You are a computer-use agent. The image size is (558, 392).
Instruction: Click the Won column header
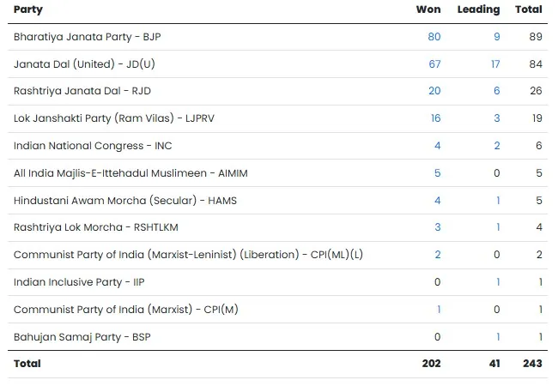tap(428, 9)
